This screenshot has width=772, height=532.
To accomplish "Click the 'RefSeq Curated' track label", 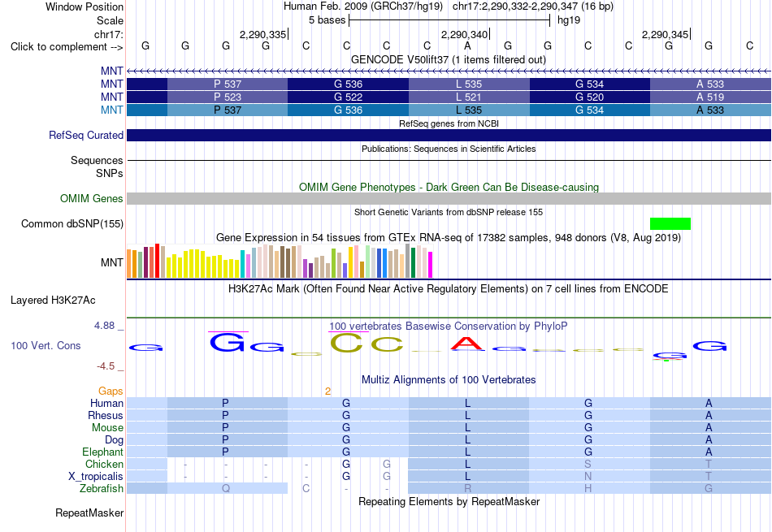I will click(85, 135).
